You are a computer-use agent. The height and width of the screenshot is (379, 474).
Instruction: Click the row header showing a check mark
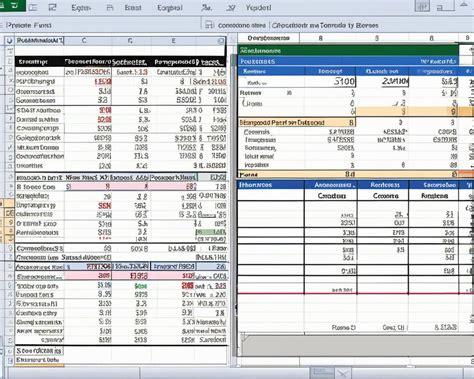pos(10,147)
